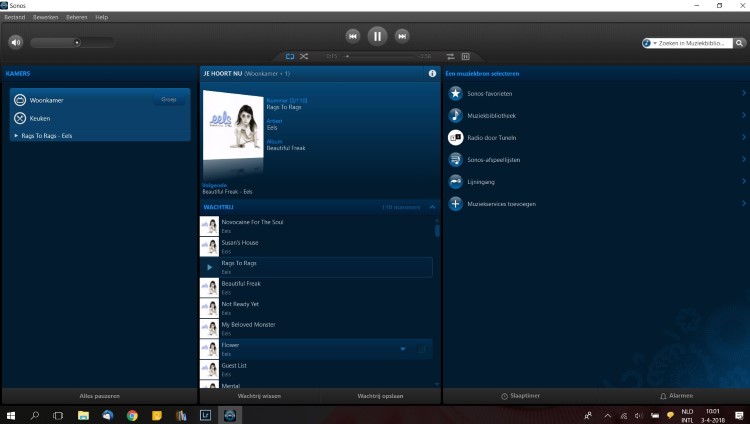Screen dimensions: 750x424
Task: Open the Bewerken menu
Action: [46, 17]
